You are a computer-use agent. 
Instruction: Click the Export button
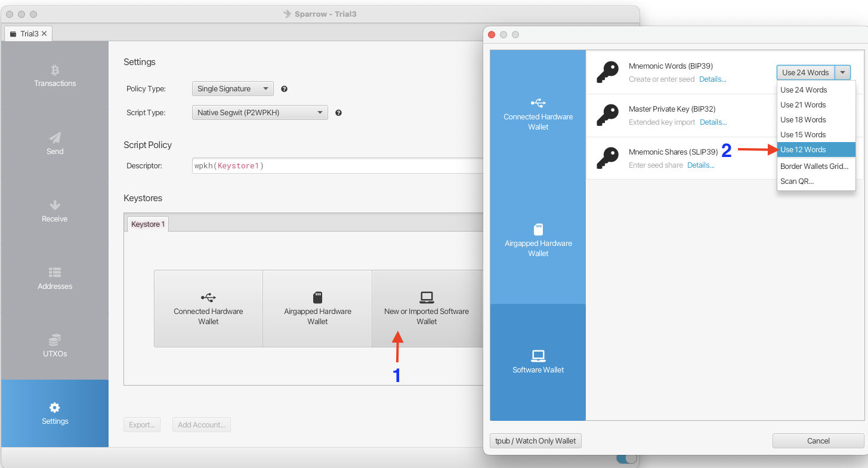(x=142, y=424)
